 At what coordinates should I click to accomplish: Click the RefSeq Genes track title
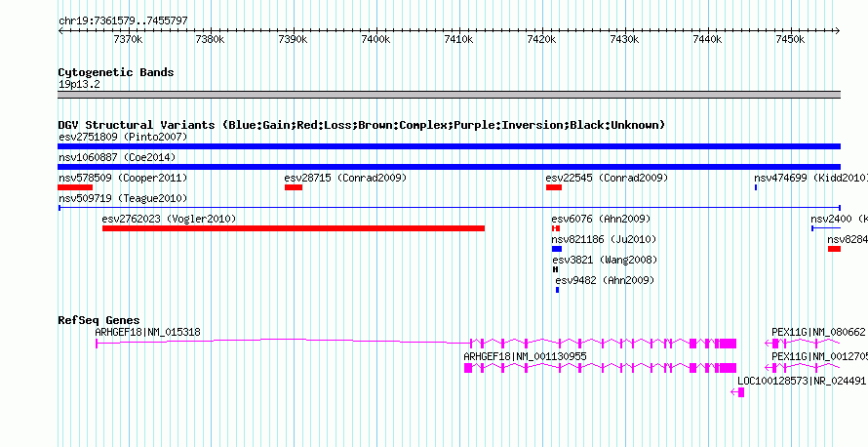[x=99, y=320]
